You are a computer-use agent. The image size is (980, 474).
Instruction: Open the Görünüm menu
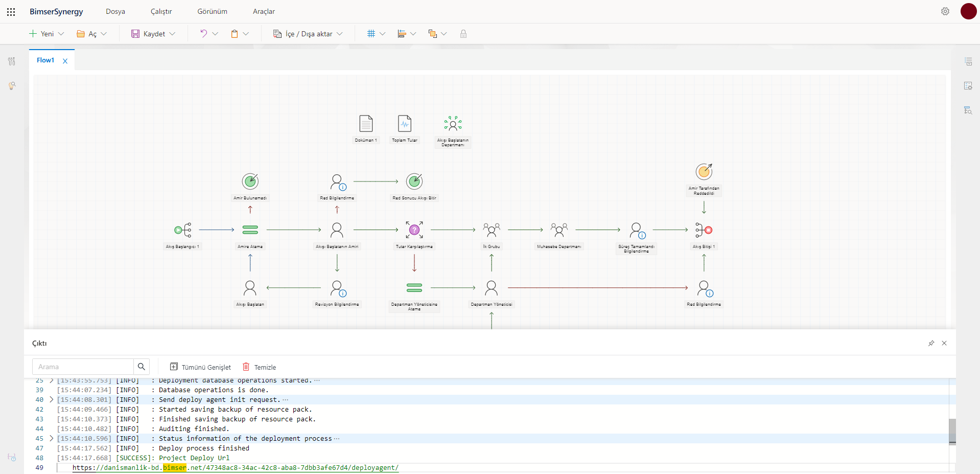(x=213, y=11)
